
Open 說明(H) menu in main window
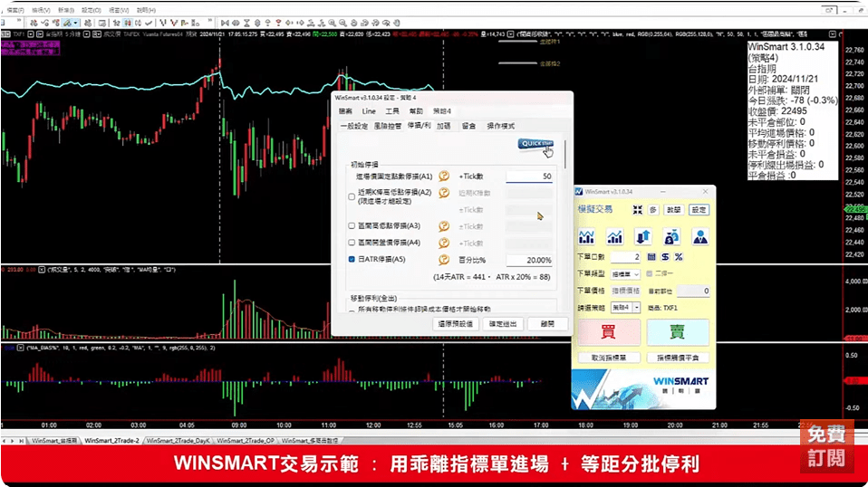(146, 10)
